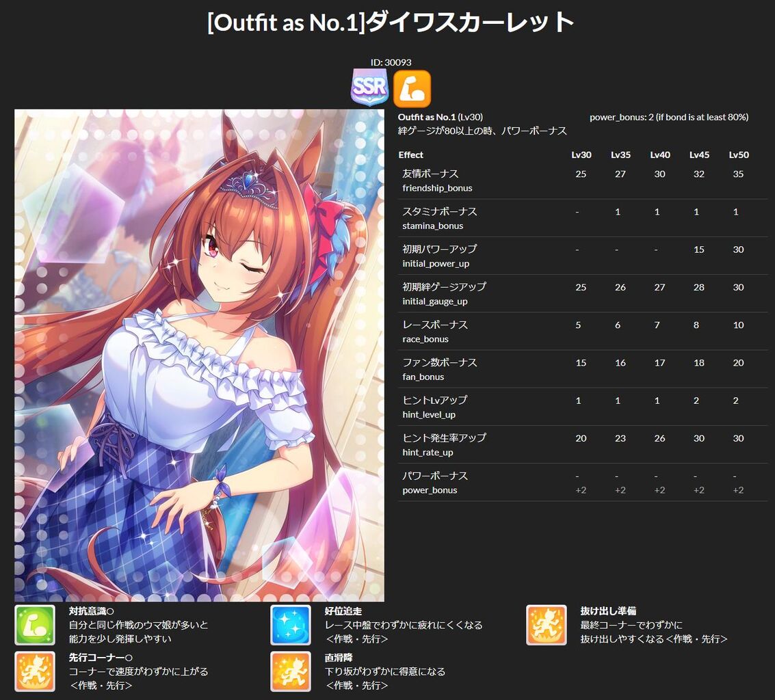Click the Outfit as No.1 (Lv30) heading
This screenshot has height=700, width=775.
(x=441, y=117)
